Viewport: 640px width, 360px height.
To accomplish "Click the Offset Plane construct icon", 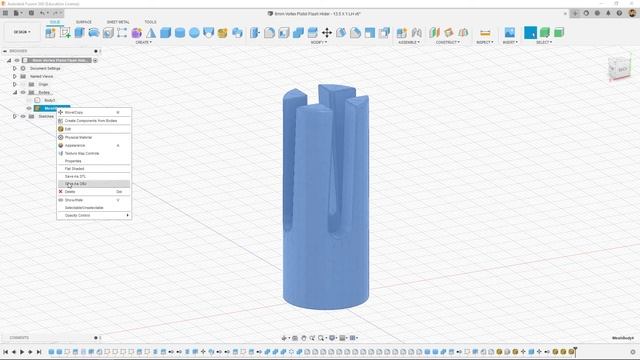I will click(x=434, y=33).
